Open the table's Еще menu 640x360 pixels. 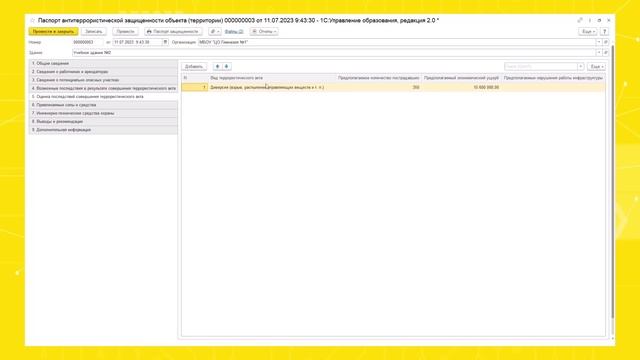point(596,67)
